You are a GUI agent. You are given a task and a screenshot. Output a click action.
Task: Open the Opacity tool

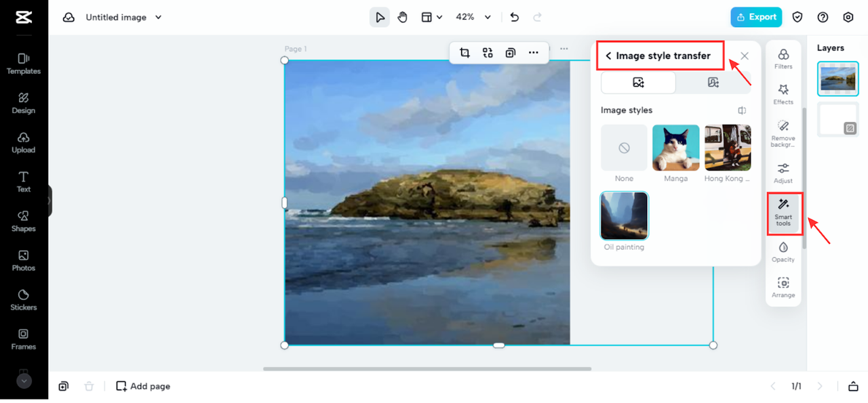[x=783, y=252]
